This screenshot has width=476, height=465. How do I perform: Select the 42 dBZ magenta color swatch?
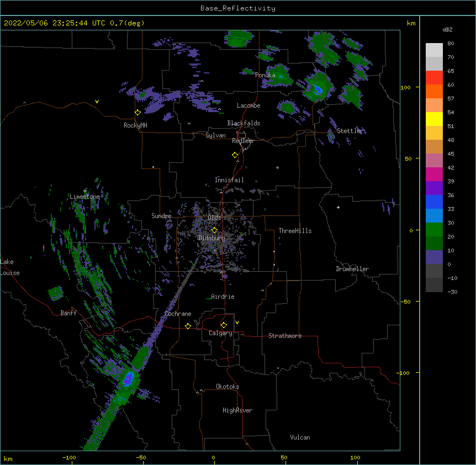click(434, 174)
